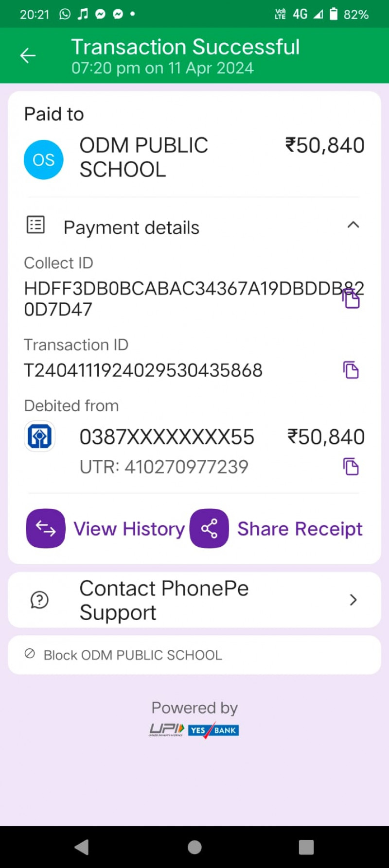Collapse the Payment details section

(353, 225)
